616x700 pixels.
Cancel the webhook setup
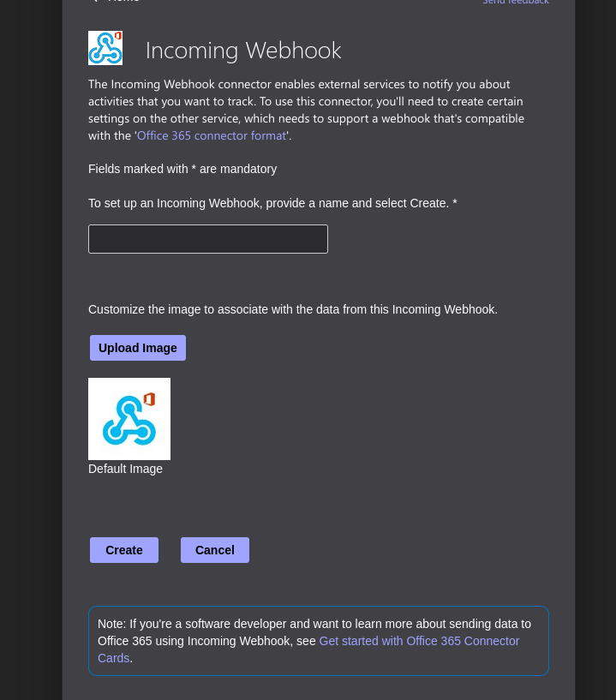coord(215,550)
